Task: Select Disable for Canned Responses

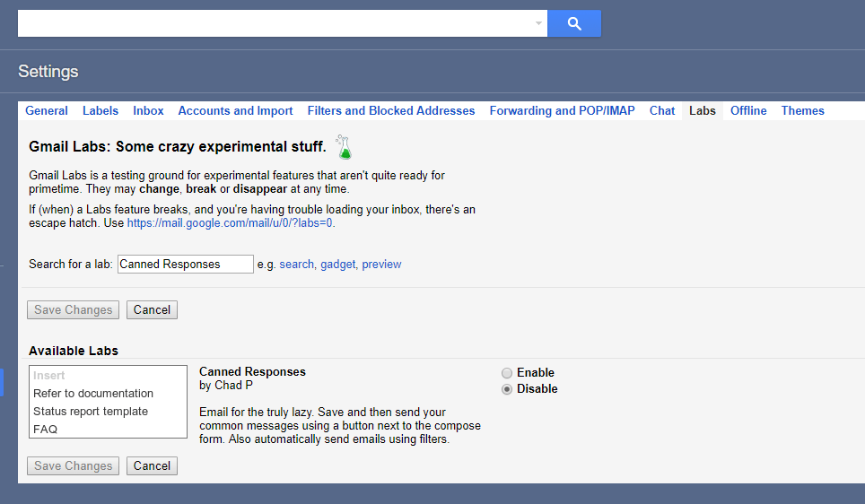Action: (x=507, y=389)
